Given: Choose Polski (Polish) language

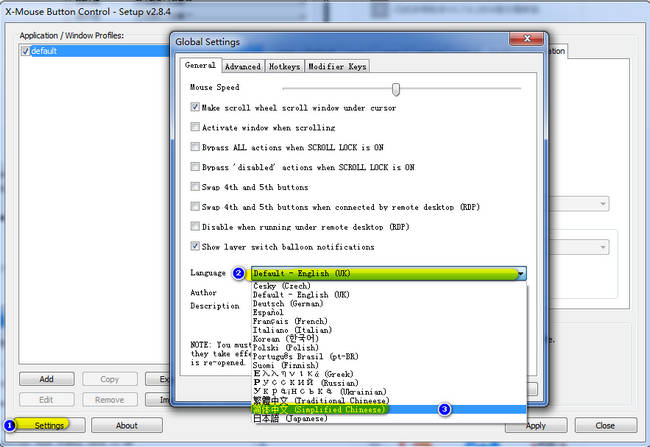Looking at the screenshot, I should coord(389,348).
